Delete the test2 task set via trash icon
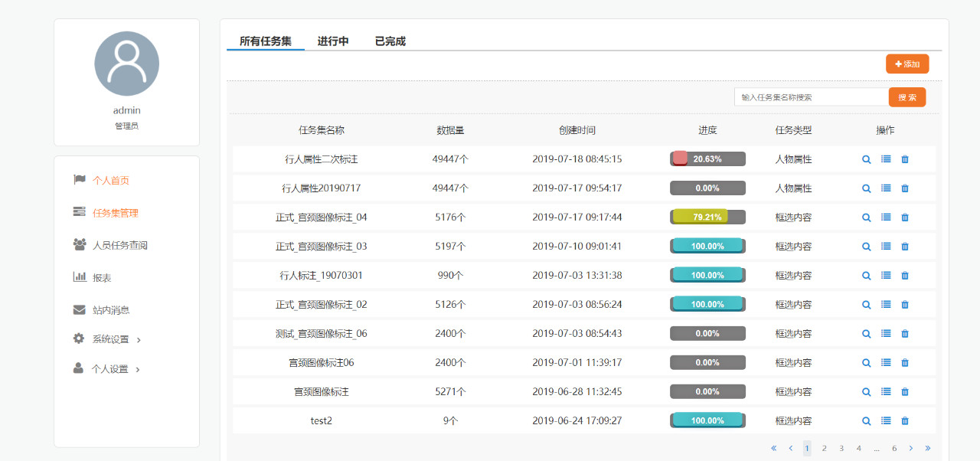 click(x=905, y=421)
